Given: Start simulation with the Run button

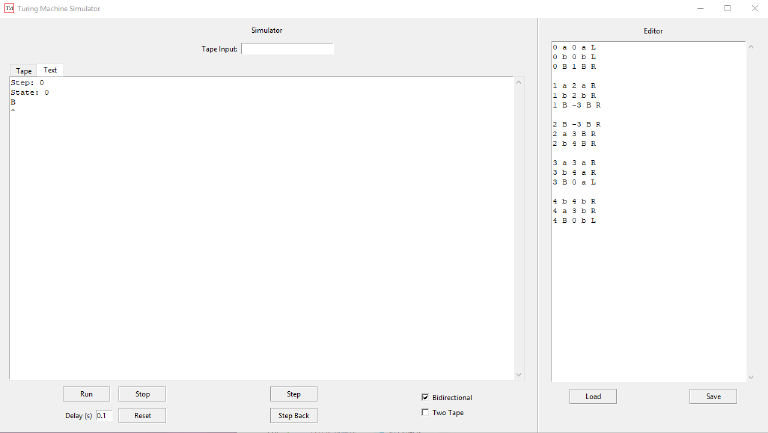Looking at the screenshot, I should 86,394.
